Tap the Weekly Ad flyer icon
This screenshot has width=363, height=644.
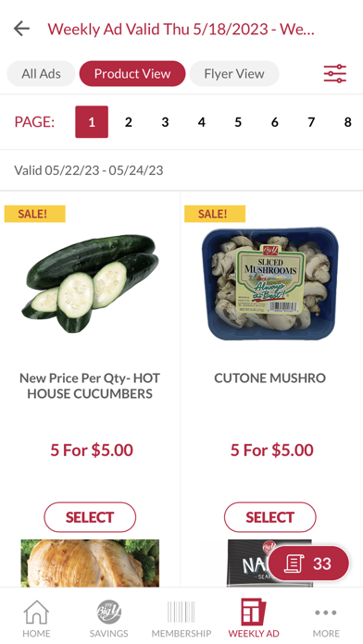pos(253,612)
